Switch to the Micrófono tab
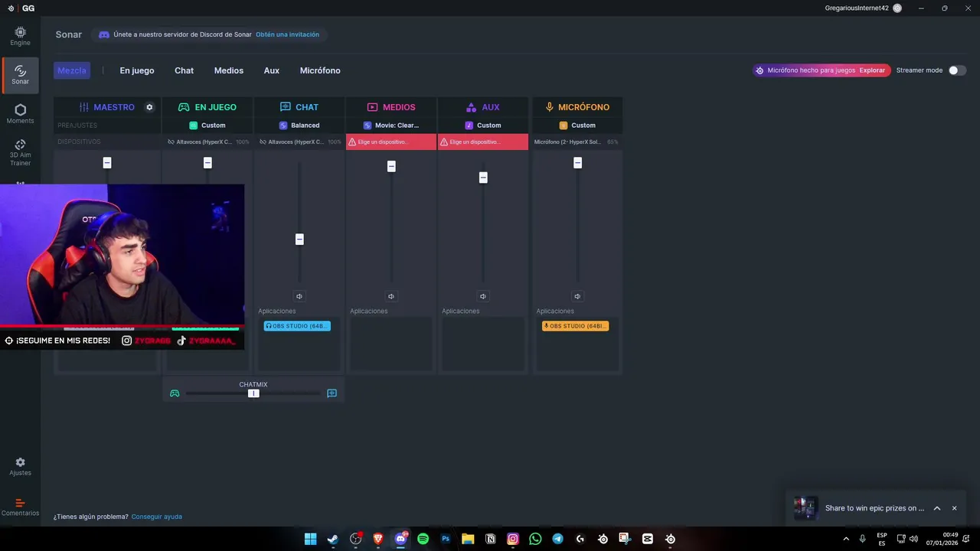Image resolution: width=980 pixels, height=551 pixels. (320, 70)
